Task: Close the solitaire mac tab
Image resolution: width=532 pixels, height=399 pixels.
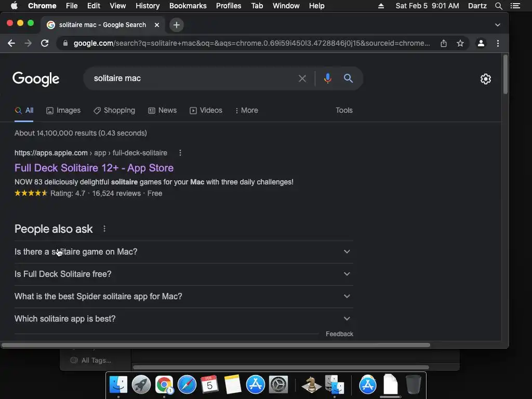Action: (157, 25)
